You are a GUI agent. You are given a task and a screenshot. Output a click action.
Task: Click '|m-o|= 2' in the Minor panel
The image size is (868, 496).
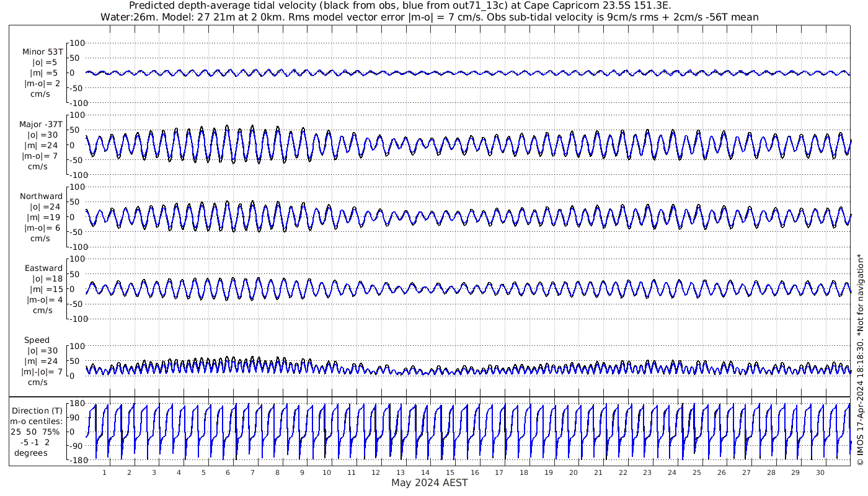[x=43, y=84]
